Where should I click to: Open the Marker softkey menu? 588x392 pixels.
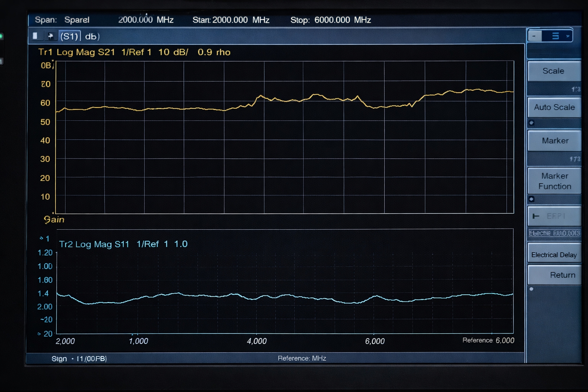click(554, 141)
